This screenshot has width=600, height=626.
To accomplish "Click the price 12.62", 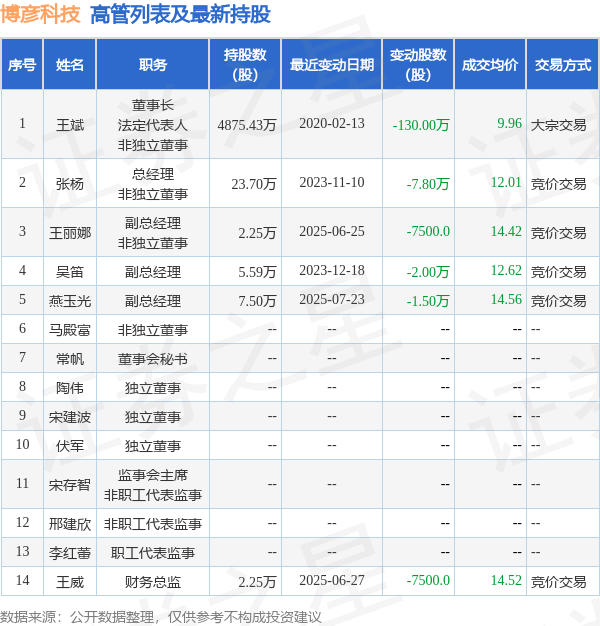I will (x=506, y=270).
